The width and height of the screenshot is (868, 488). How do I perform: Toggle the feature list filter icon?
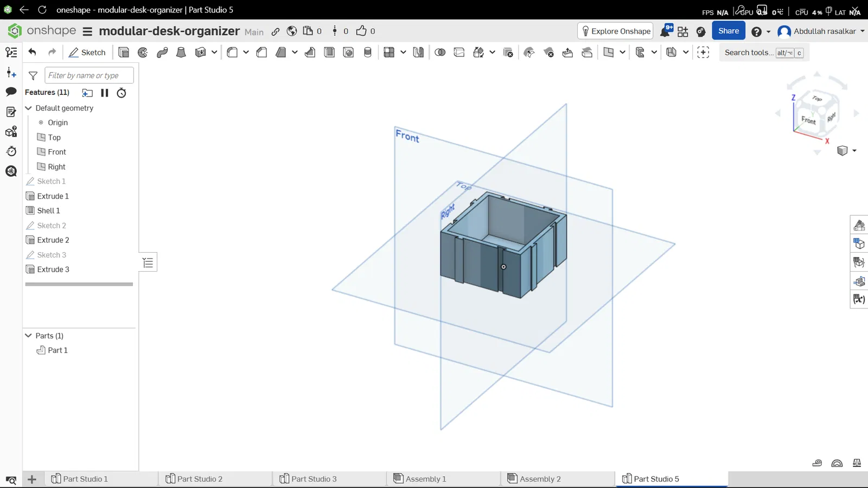(x=33, y=75)
